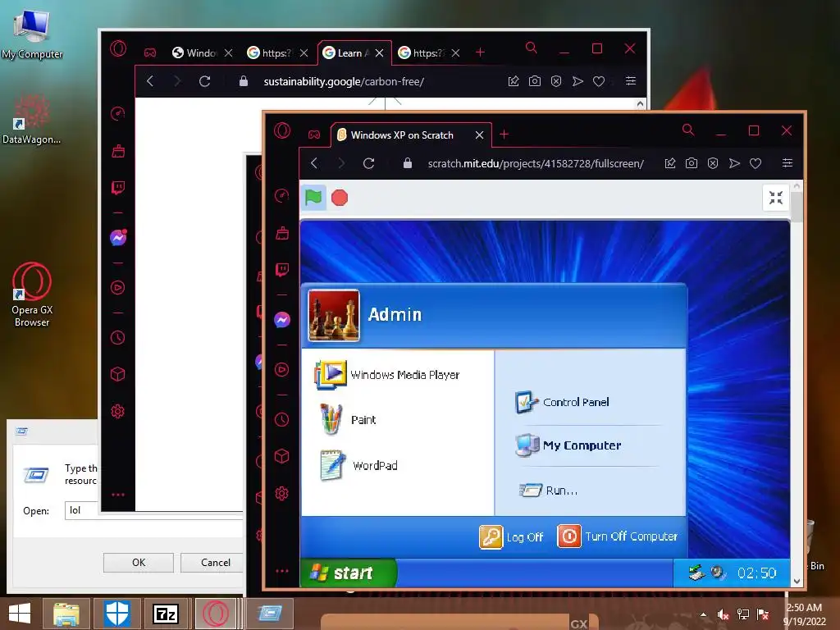
Task: Select My Computer in the XP start menu
Action: [x=568, y=445]
